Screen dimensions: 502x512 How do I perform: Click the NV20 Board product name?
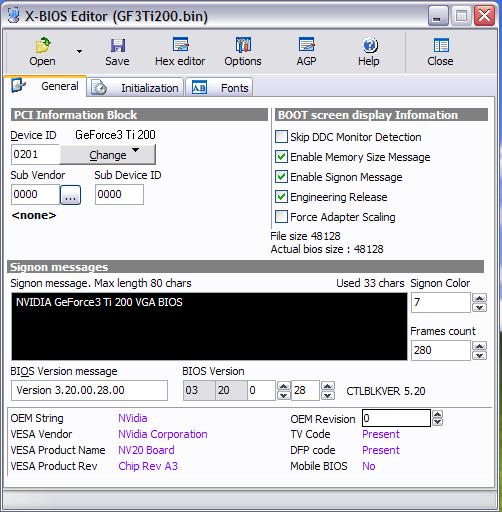click(x=146, y=450)
